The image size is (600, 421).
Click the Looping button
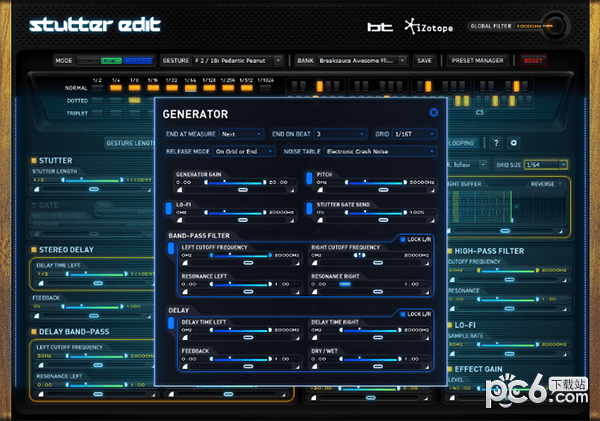click(461, 143)
